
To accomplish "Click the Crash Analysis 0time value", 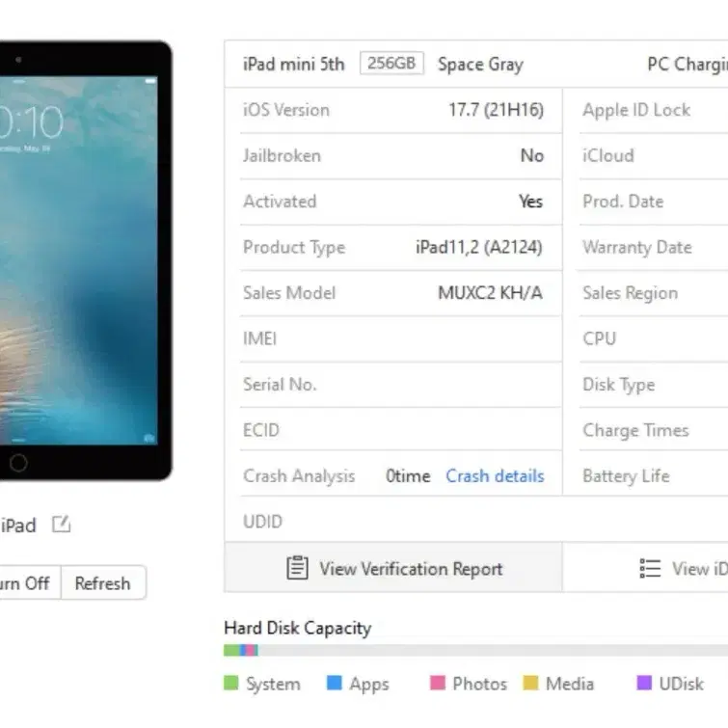I will 408,476.
